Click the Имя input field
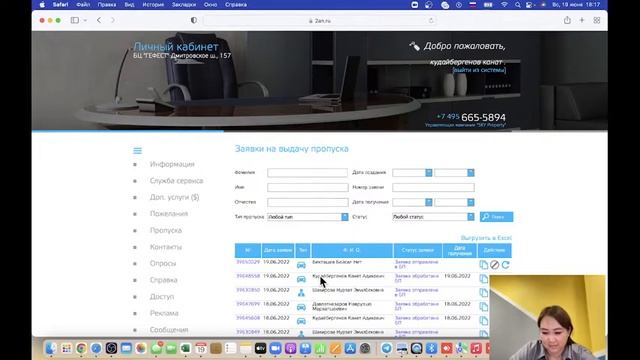Image resolution: width=640 pixels, height=360 pixels. click(308, 187)
